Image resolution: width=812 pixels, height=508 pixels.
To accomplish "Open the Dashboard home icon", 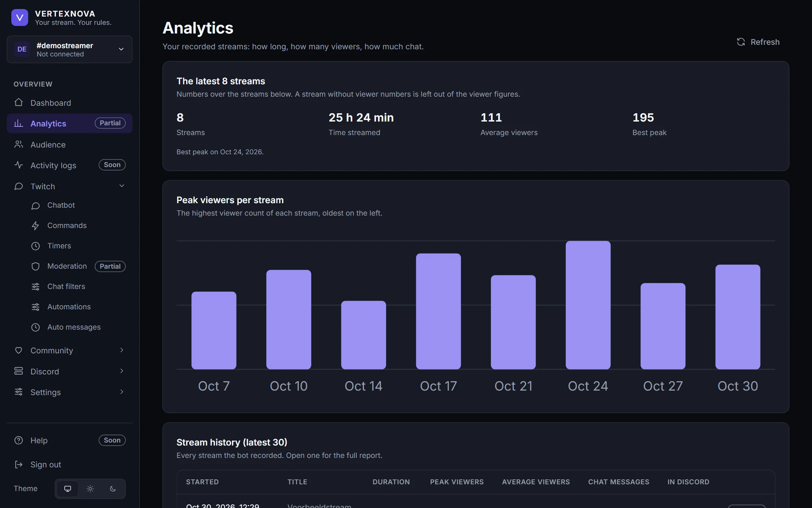I will coord(18,102).
